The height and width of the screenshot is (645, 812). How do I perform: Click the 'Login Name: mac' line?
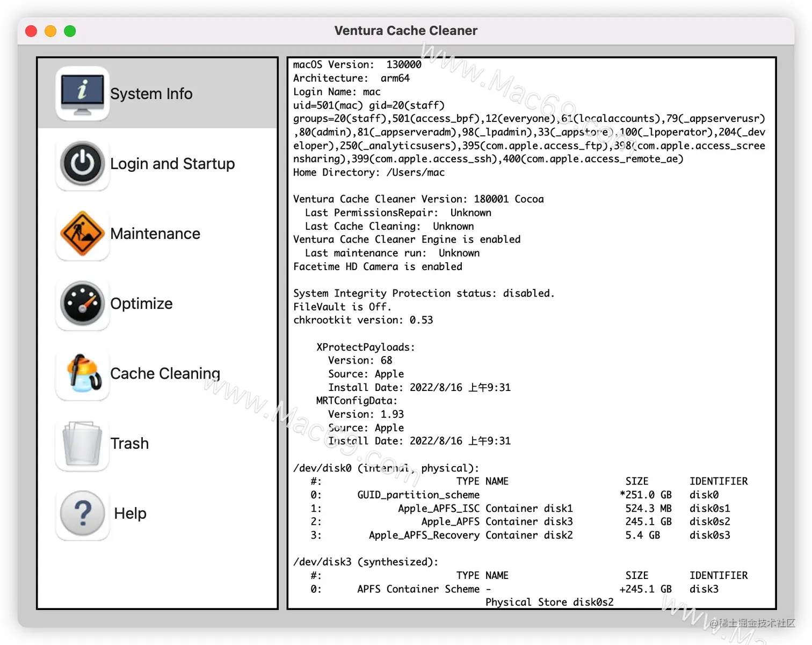tap(337, 92)
